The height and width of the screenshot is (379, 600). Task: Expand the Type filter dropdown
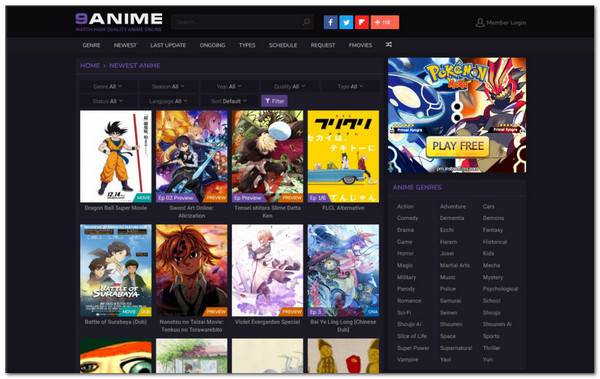(x=350, y=87)
